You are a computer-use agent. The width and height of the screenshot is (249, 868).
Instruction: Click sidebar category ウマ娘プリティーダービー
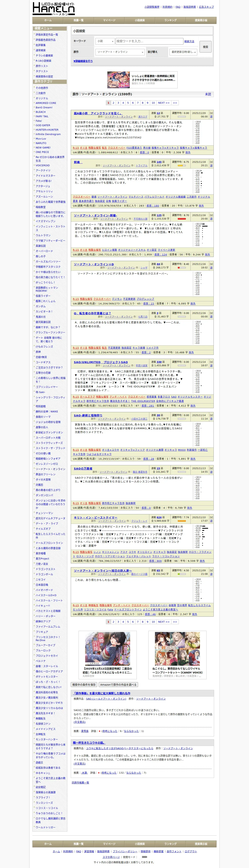tap(50, 240)
